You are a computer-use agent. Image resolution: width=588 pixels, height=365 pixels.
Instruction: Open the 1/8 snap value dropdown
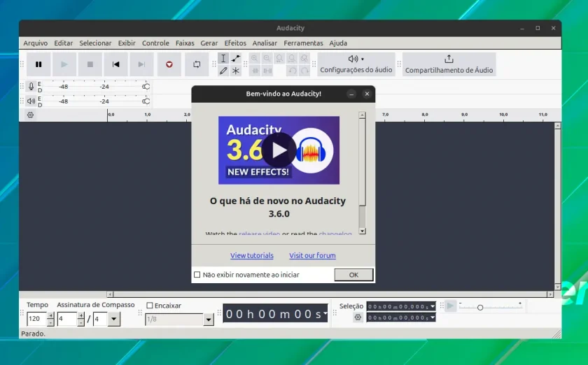tap(209, 320)
